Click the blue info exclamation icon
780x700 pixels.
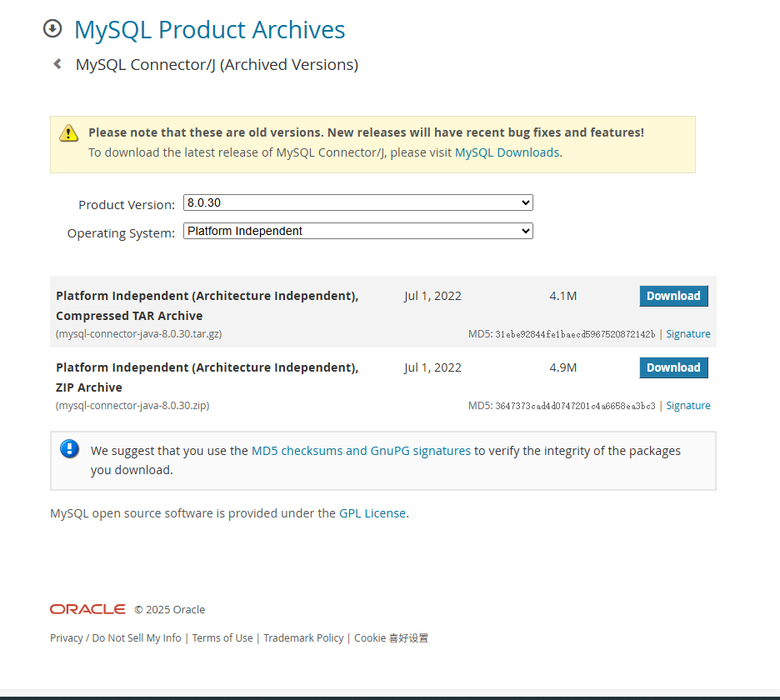point(69,449)
